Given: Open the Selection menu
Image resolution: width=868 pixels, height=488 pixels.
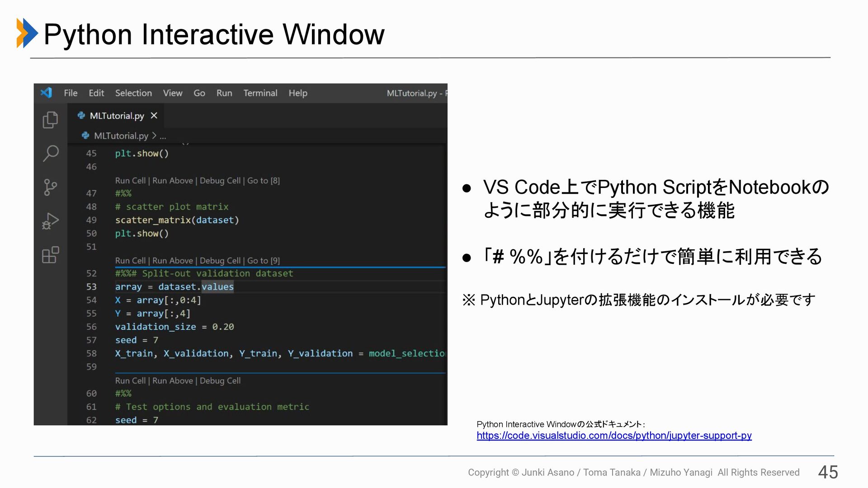Looking at the screenshot, I should pyautogui.click(x=133, y=93).
